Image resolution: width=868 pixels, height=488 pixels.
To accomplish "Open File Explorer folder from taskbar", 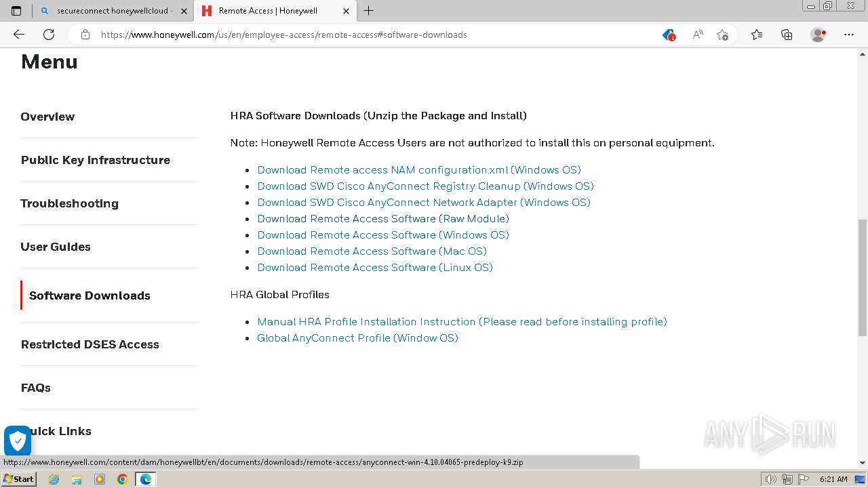I will click(77, 479).
